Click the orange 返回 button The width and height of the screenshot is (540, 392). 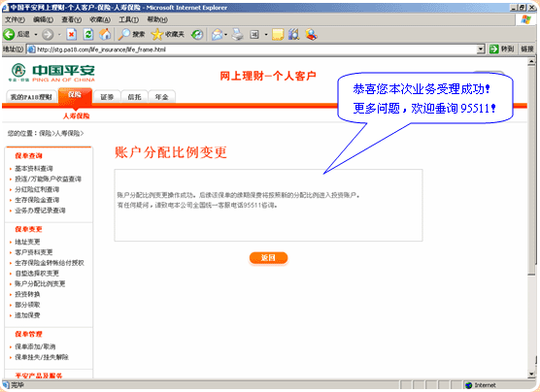268,258
